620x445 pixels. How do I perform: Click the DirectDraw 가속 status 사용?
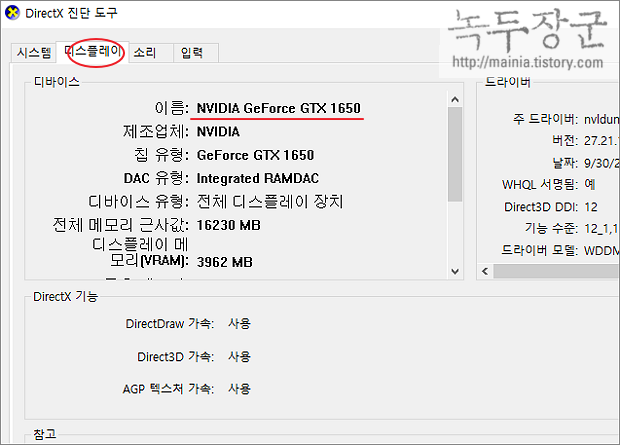(239, 324)
